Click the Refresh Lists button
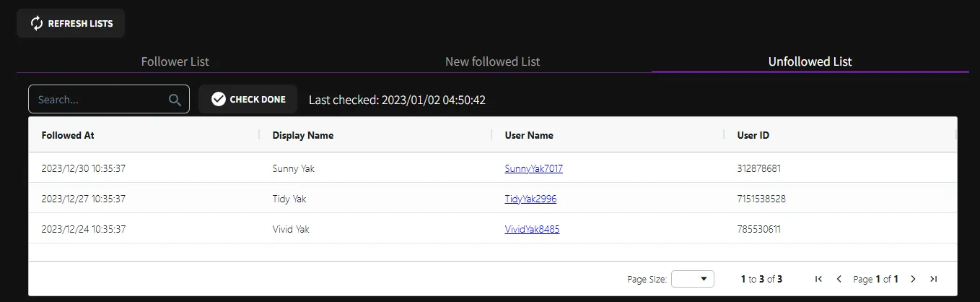Image resolution: width=980 pixels, height=302 pixels. tap(71, 23)
